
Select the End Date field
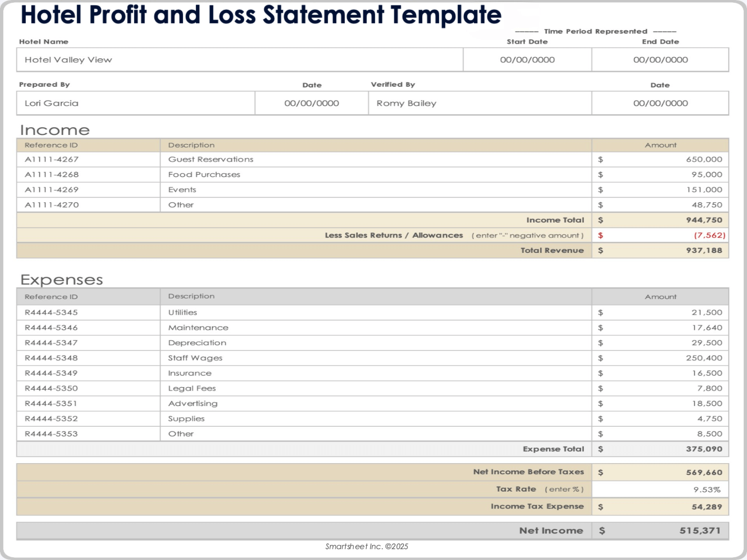pos(660,60)
